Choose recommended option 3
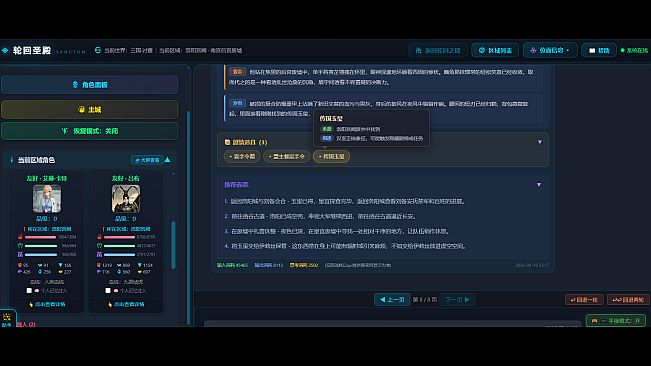Viewport: 651px width, 366px height. [x=337, y=231]
